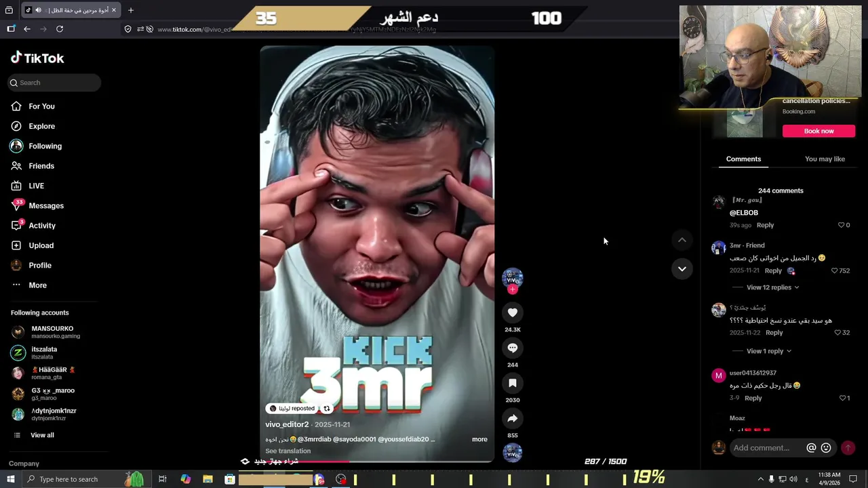
Task: Toggle the repost arrows button
Action: (327, 409)
